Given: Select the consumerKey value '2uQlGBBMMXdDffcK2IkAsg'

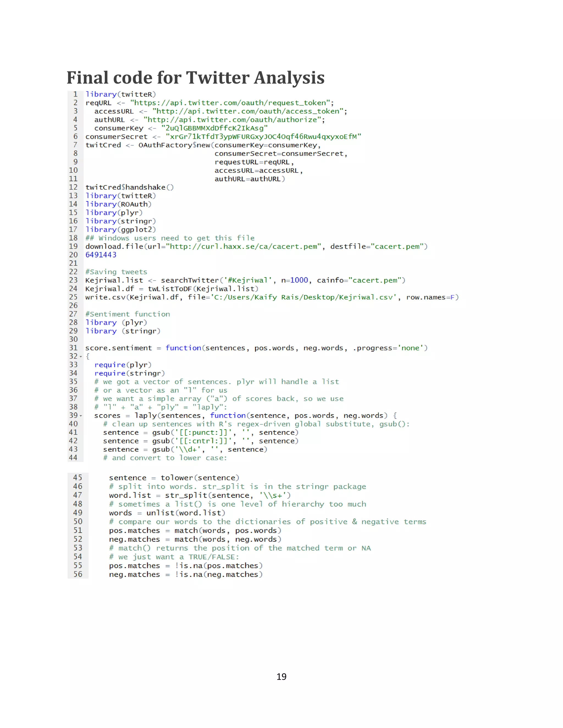Looking at the screenshot, I should click(214, 128).
